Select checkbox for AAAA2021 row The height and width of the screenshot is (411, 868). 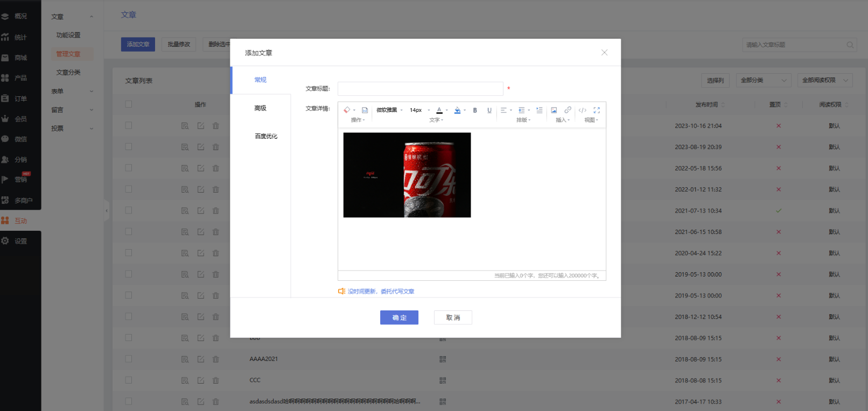coord(128,359)
